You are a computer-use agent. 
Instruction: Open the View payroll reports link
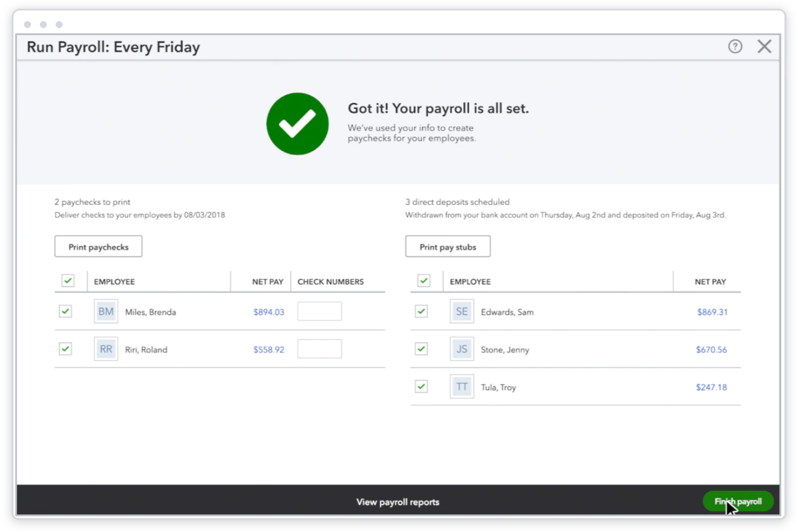pos(397,502)
